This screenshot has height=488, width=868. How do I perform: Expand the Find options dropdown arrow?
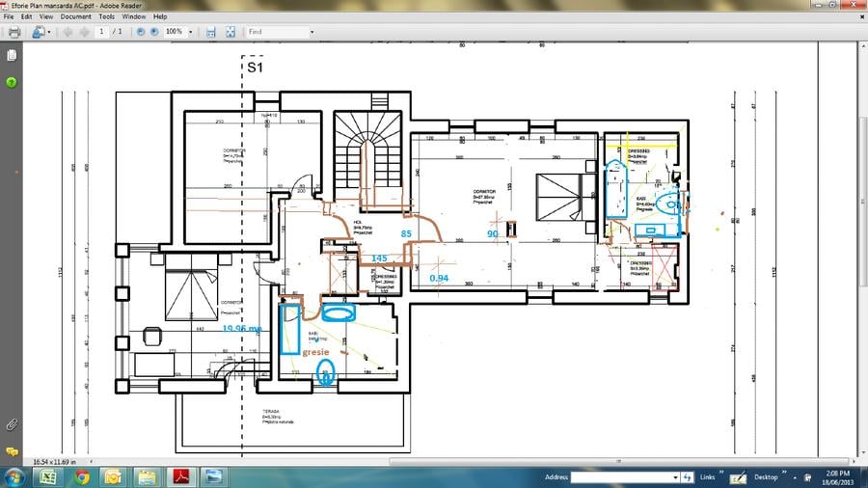pos(312,32)
